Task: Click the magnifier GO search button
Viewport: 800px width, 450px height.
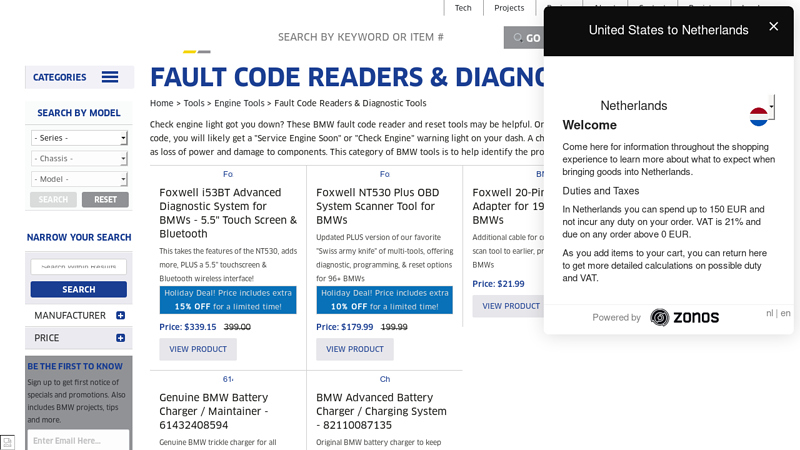Action: click(525, 38)
